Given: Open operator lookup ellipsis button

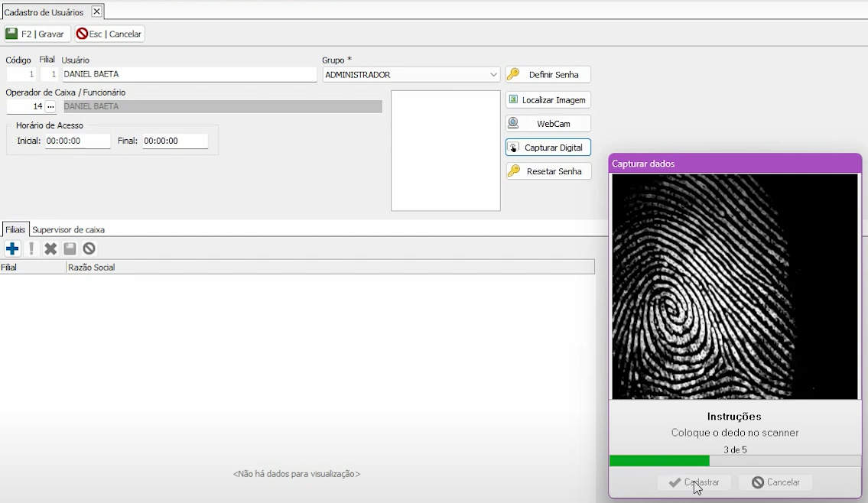Looking at the screenshot, I should pos(50,106).
